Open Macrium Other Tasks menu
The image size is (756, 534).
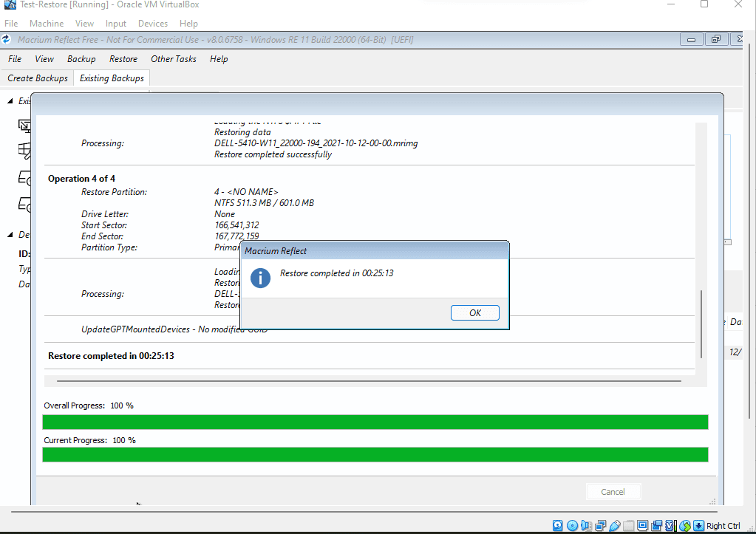pos(174,59)
